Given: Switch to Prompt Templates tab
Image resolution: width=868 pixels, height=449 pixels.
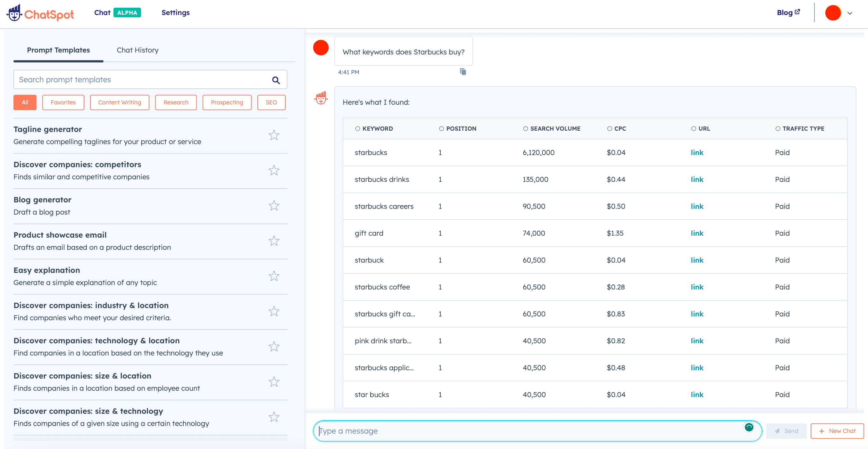Looking at the screenshot, I should pyautogui.click(x=58, y=50).
